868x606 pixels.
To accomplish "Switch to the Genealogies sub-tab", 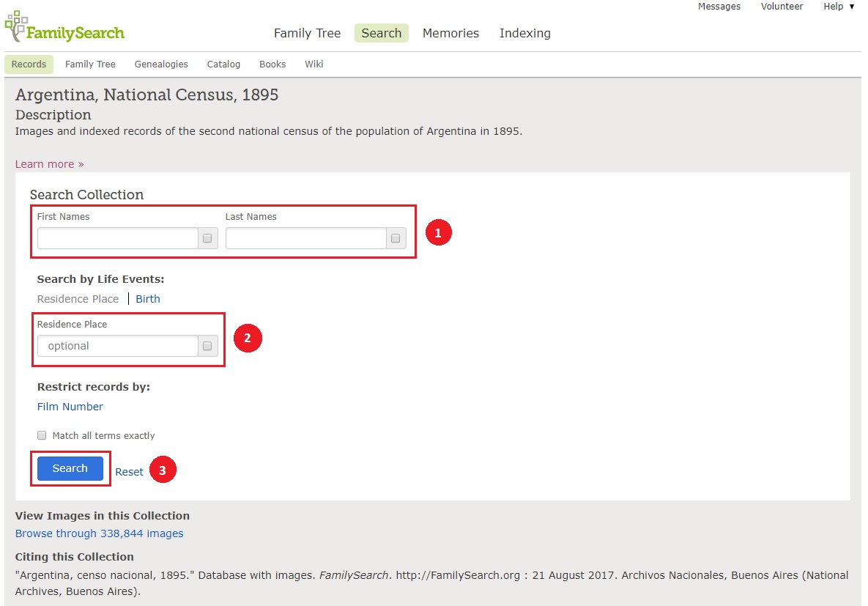I will (161, 64).
